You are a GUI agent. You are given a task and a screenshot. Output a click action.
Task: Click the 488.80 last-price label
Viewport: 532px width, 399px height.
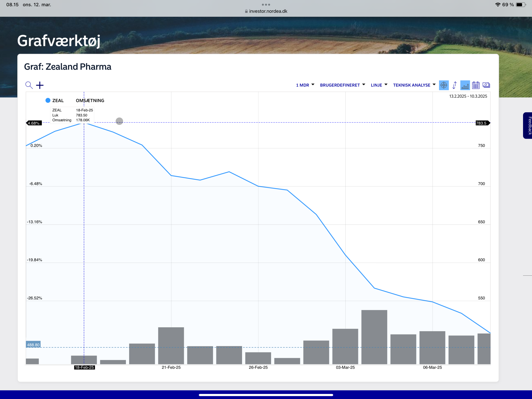coord(33,345)
